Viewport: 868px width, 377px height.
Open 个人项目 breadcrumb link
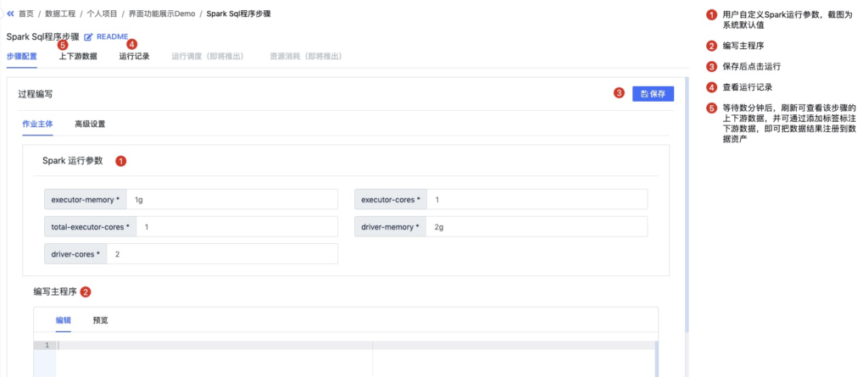(x=103, y=14)
